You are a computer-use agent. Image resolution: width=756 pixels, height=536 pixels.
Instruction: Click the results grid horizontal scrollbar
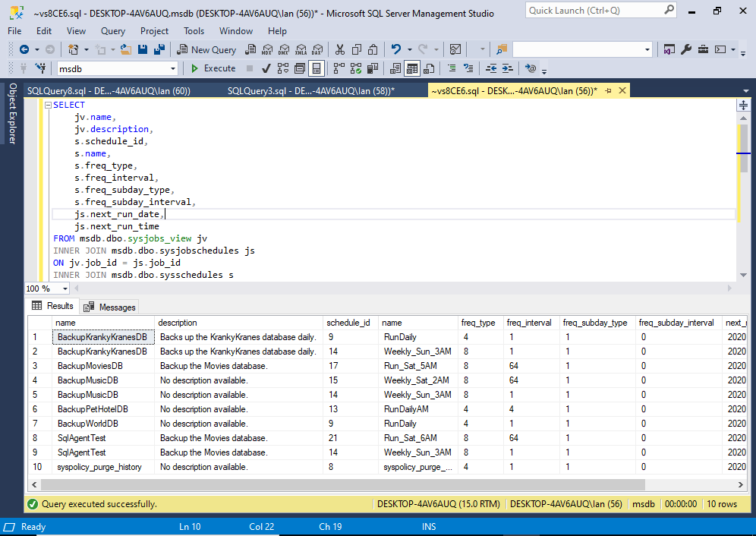tap(342, 484)
